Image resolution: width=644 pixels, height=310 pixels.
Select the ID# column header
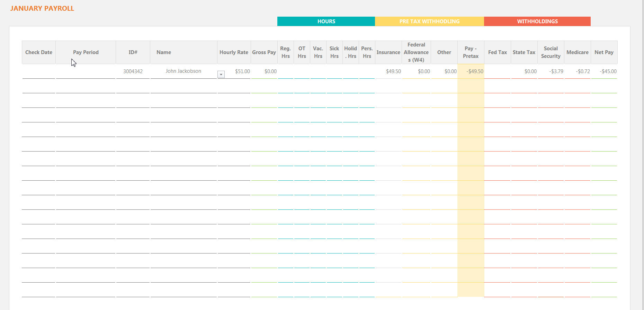pos(133,52)
